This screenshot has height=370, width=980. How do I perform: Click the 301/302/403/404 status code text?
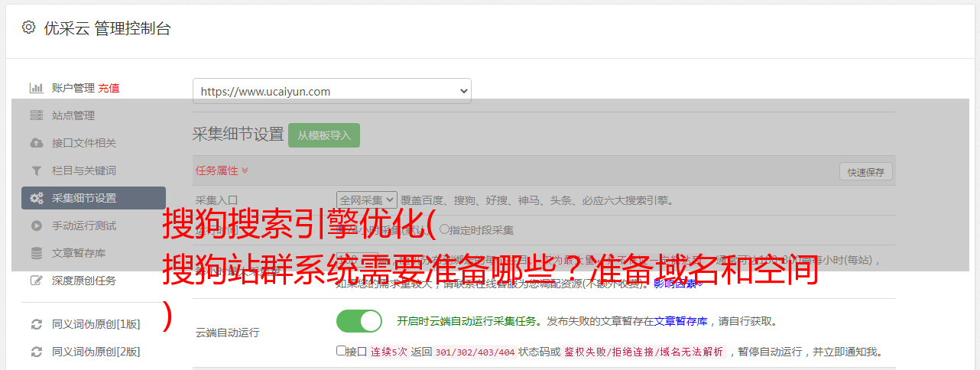[x=473, y=352]
